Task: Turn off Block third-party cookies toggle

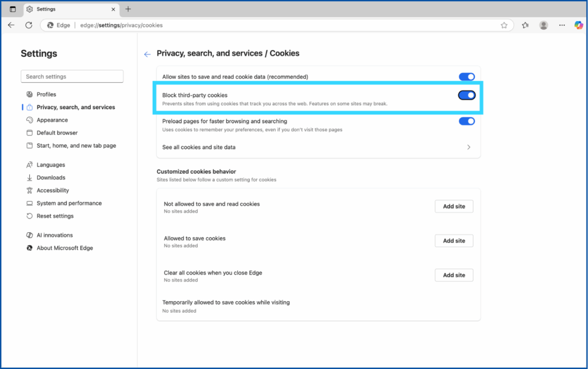Action: point(467,95)
